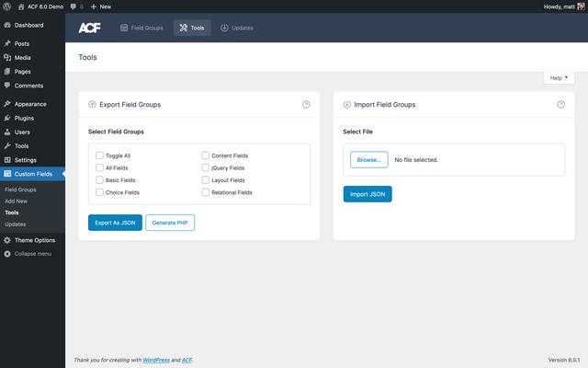588x368 pixels.
Task: Open the Dashboard menu item
Action: tap(32, 25)
